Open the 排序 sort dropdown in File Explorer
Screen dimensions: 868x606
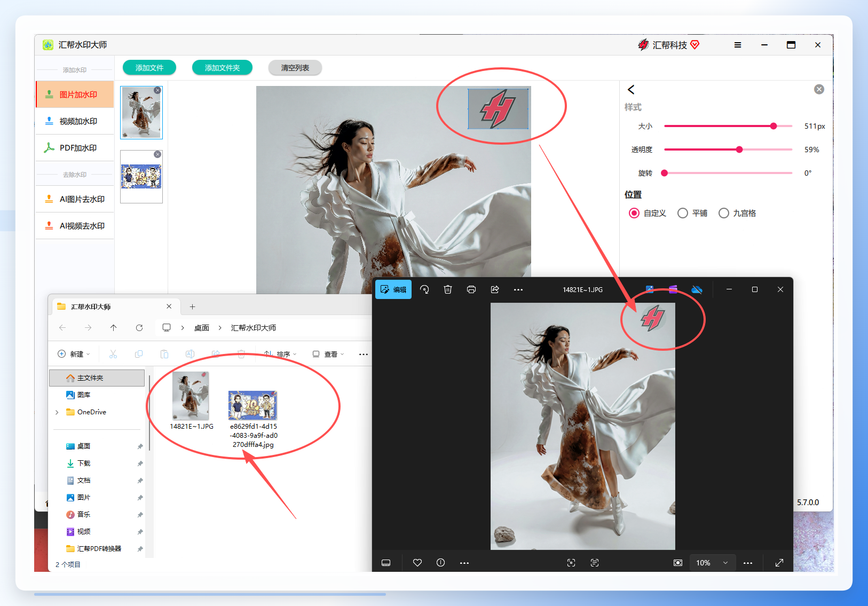tap(280, 354)
